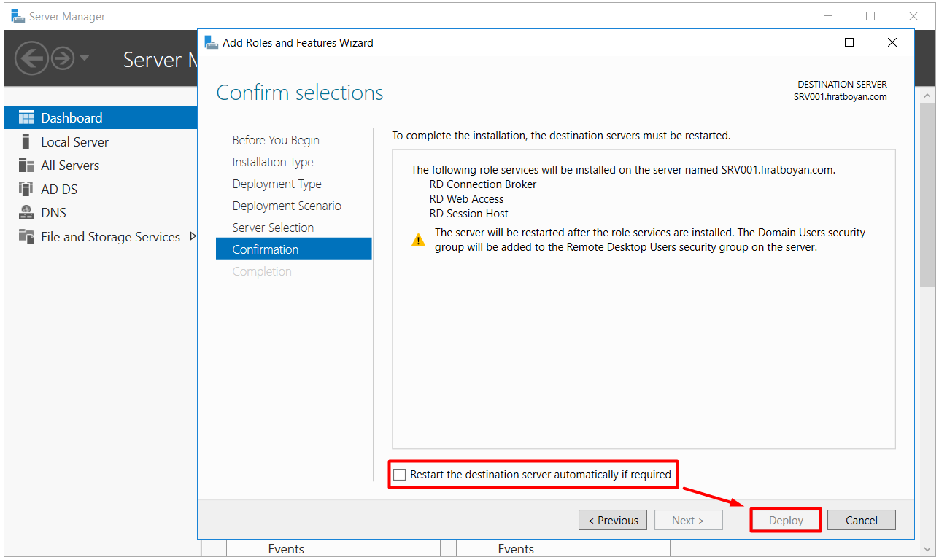
Task: Click the greyed Next button
Action: (x=688, y=520)
